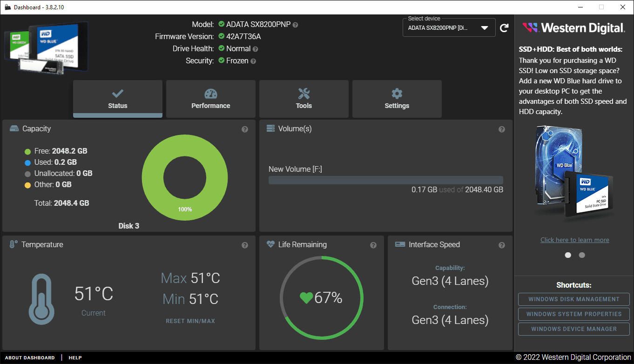Select the second ad carousel dot
Viewport: 634px width, 364px height.
582,255
